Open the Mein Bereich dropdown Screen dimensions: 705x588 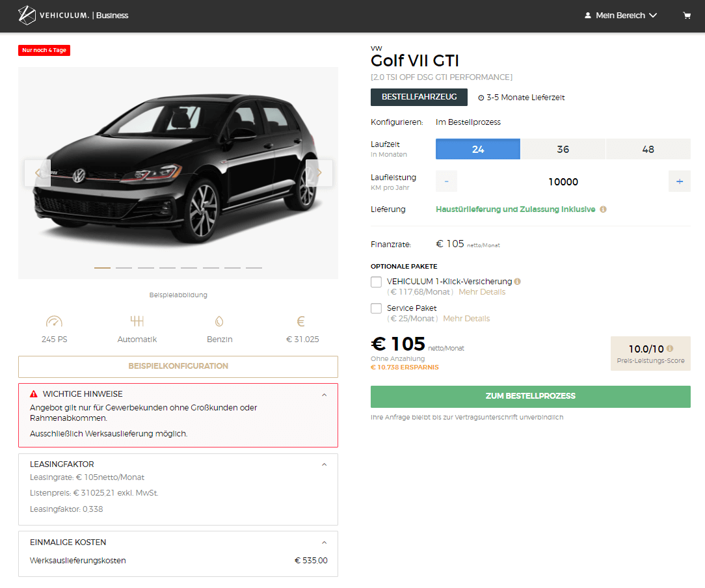(x=620, y=15)
